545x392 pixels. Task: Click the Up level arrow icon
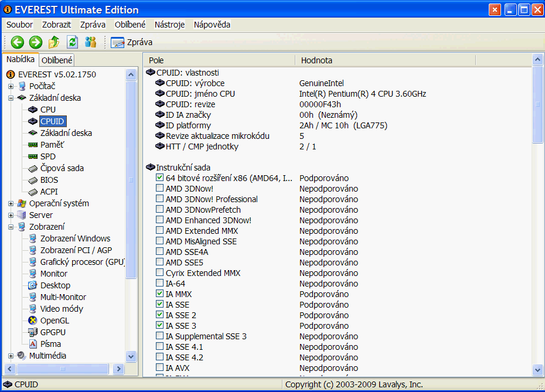pyautogui.click(x=54, y=42)
